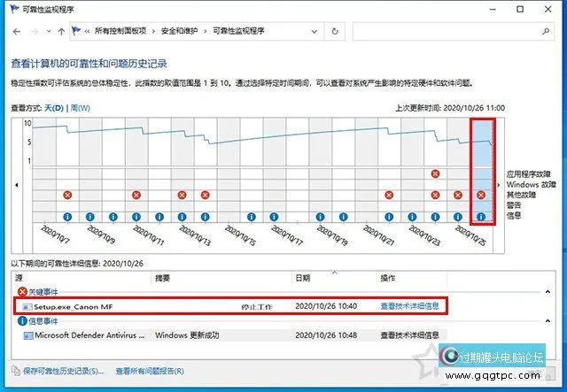Click the 停止工作 summary text
Screen dimensions: 567x392
coord(256,307)
